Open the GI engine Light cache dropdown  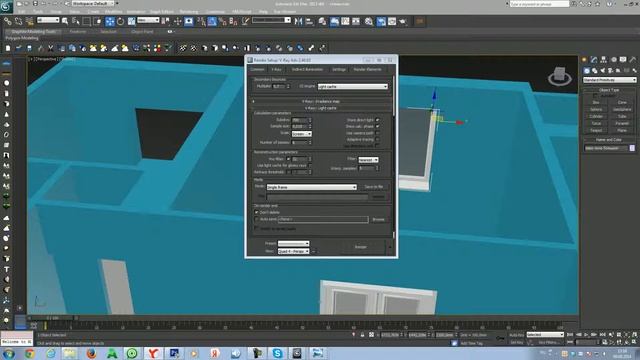pyautogui.click(x=353, y=87)
